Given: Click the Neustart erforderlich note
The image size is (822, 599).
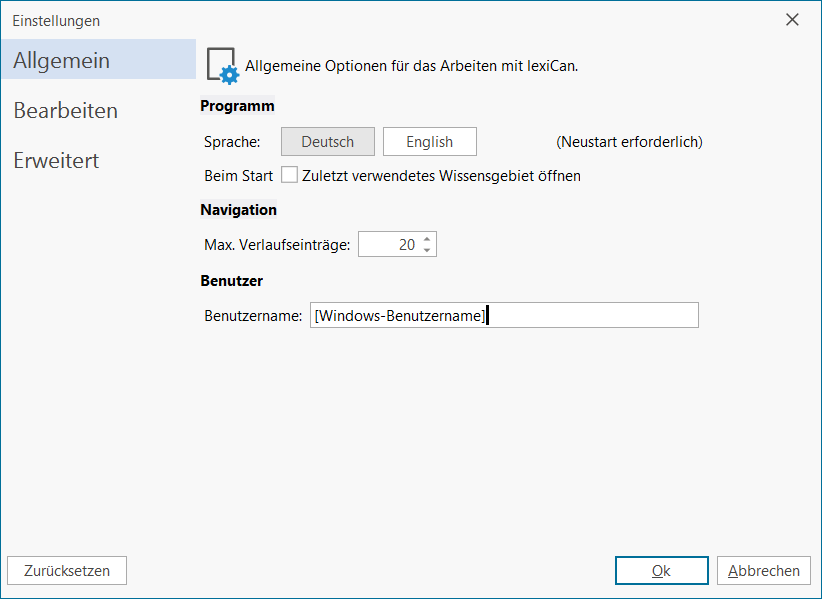Looking at the screenshot, I should pyautogui.click(x=629, y=142).
